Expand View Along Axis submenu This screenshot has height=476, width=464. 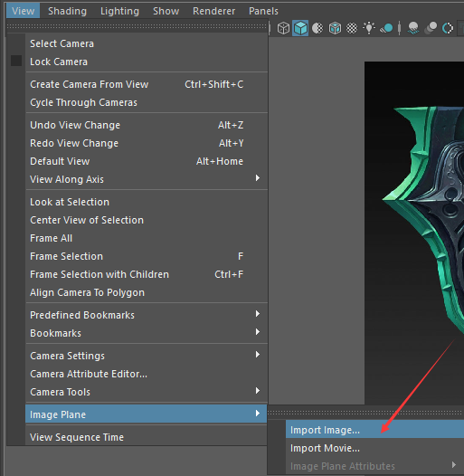(147, 179)
